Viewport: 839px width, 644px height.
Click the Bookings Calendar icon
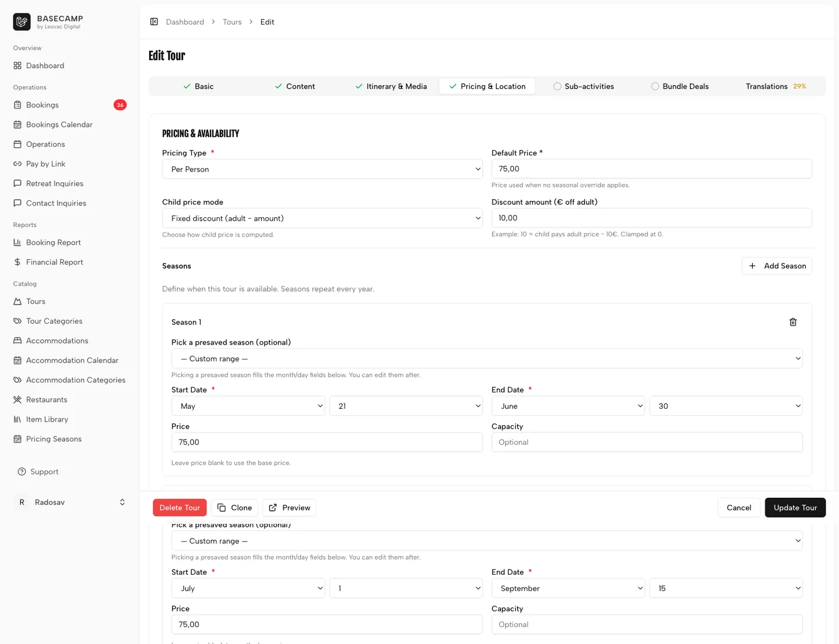[x=17, y=125]
